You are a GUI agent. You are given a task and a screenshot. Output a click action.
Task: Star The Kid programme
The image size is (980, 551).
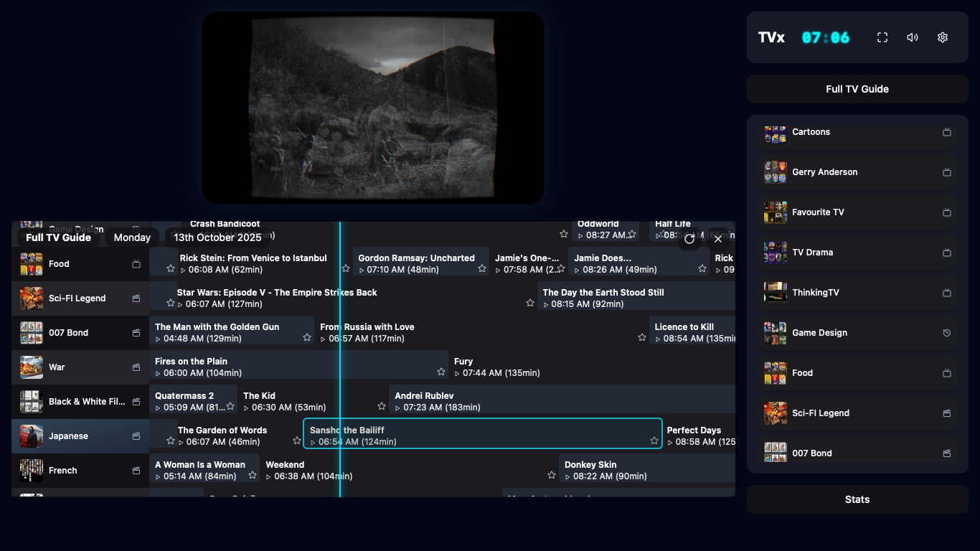[382, 406]
